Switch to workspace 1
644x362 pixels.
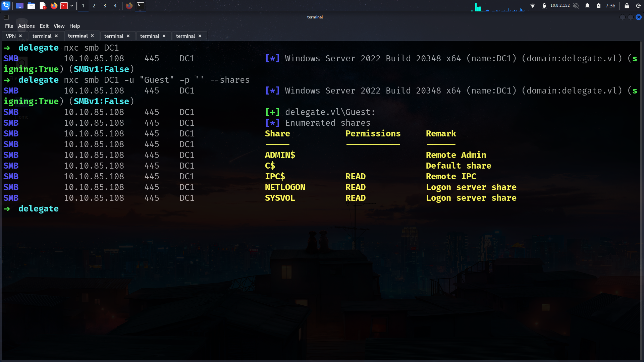coord(83,6)
